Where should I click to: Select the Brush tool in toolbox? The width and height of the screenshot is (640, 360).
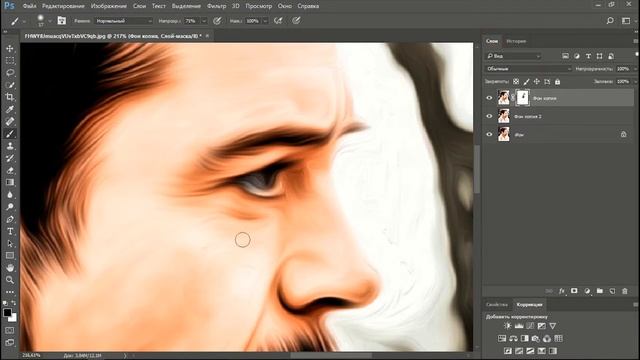10,134
